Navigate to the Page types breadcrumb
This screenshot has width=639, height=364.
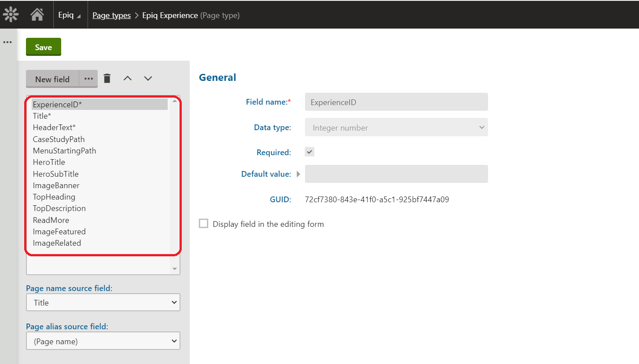click(x=111, y=15)
